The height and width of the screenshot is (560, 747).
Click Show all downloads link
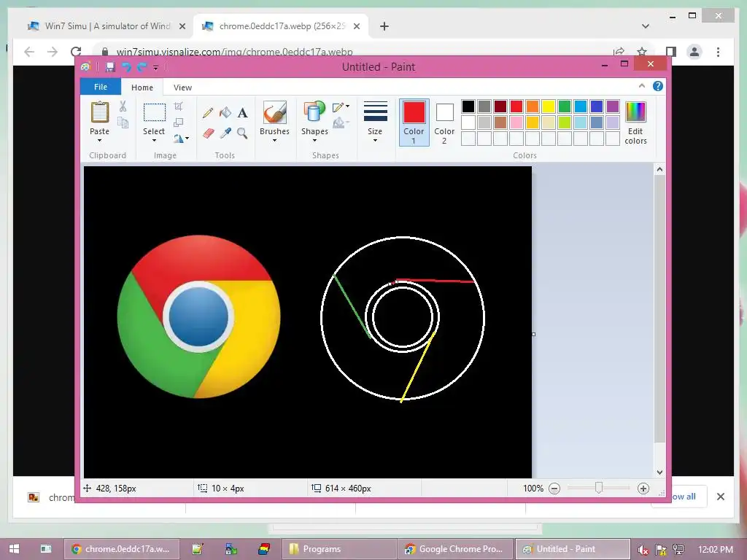coord(684,497)
